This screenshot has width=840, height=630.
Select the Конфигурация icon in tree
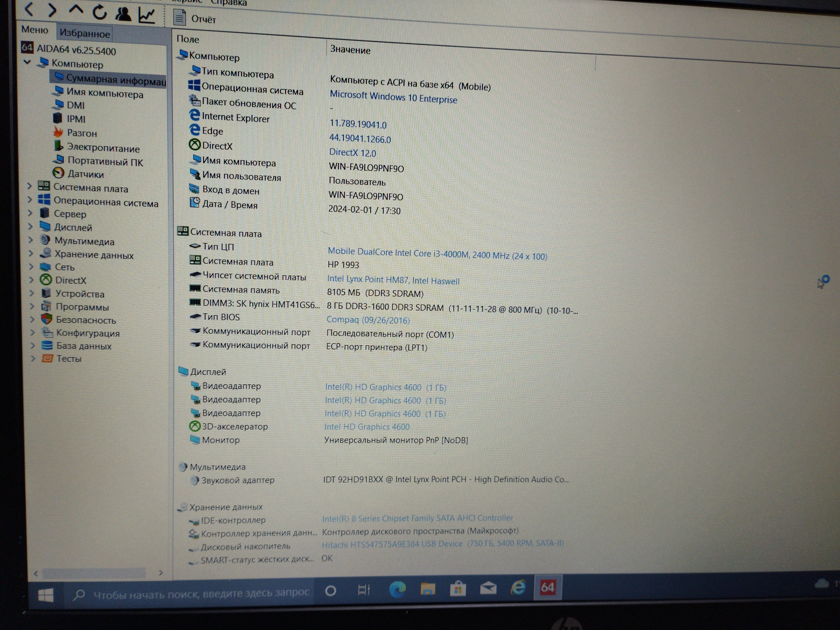47,332
